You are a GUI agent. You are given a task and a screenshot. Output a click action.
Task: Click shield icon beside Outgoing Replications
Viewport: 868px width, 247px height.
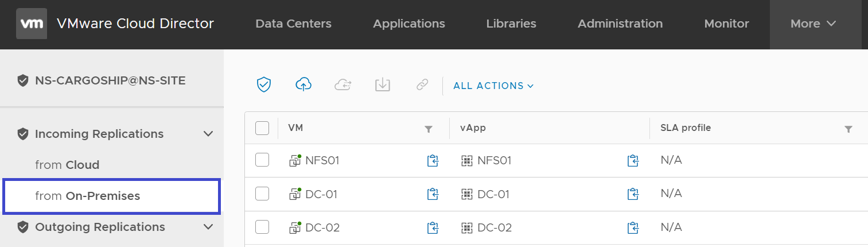[x=23, y=227]
